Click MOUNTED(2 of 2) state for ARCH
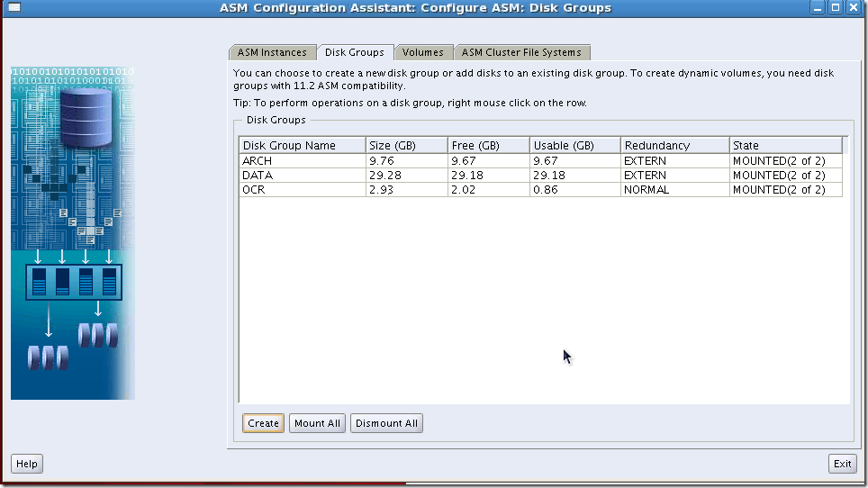Viewport: 868px width, 488px height. 779,161
